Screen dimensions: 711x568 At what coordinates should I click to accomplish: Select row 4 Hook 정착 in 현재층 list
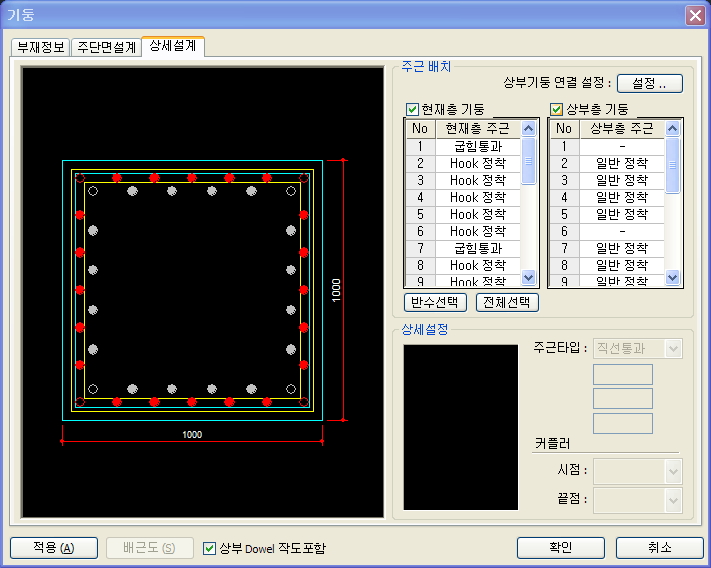click(478, 197)
